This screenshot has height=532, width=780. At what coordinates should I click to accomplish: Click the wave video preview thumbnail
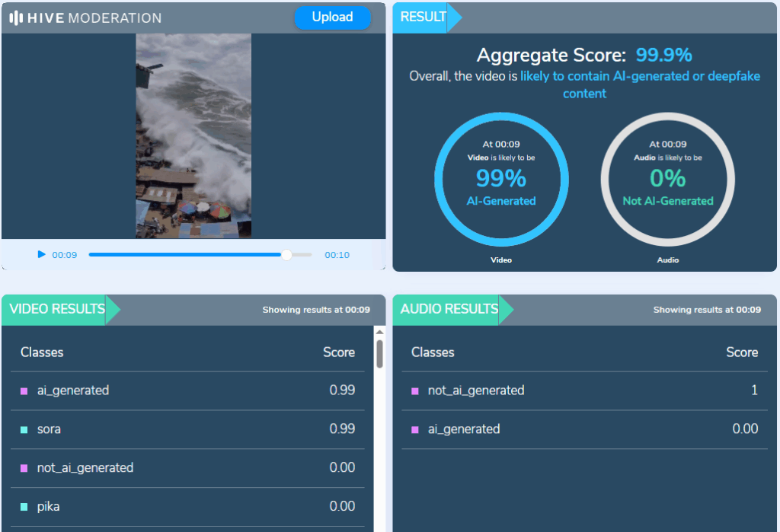(193, 135)
